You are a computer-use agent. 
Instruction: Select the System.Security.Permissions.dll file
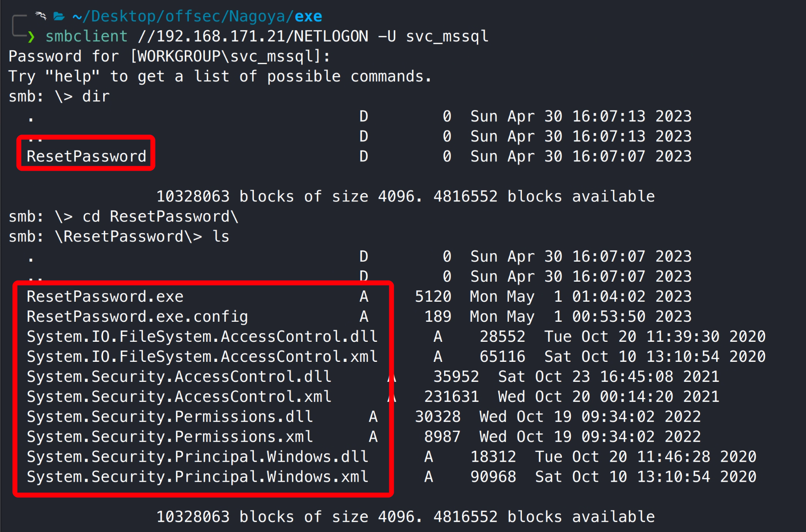point(170,417)
